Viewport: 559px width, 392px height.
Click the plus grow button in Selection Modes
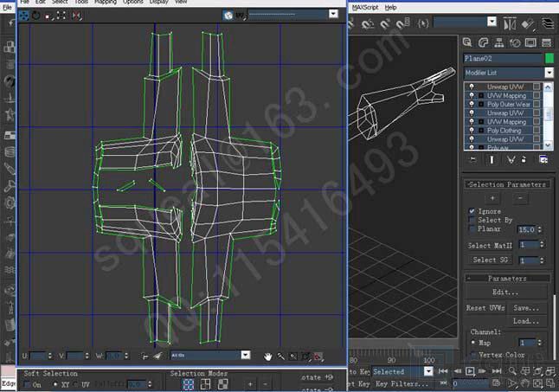(x=250, y=384)
